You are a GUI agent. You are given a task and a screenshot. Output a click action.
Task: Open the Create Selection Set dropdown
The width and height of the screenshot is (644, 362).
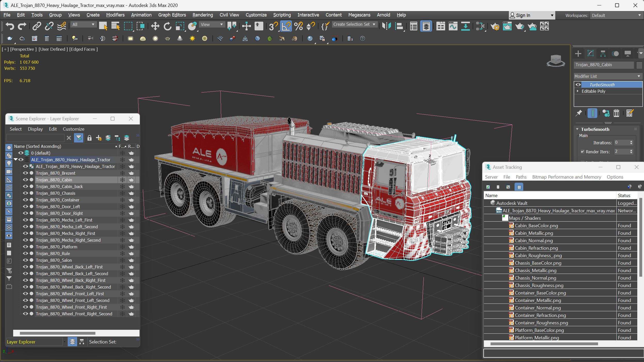[x=354, y=24]
